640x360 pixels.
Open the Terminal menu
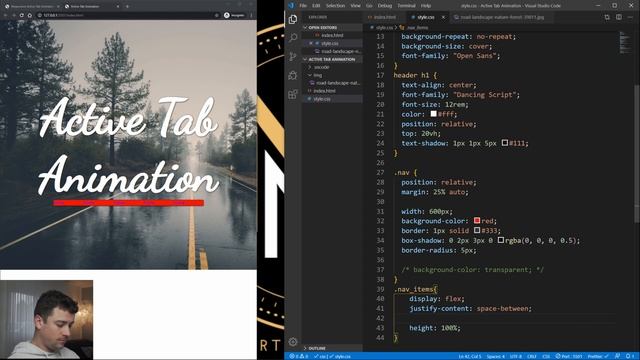(406, 6)
